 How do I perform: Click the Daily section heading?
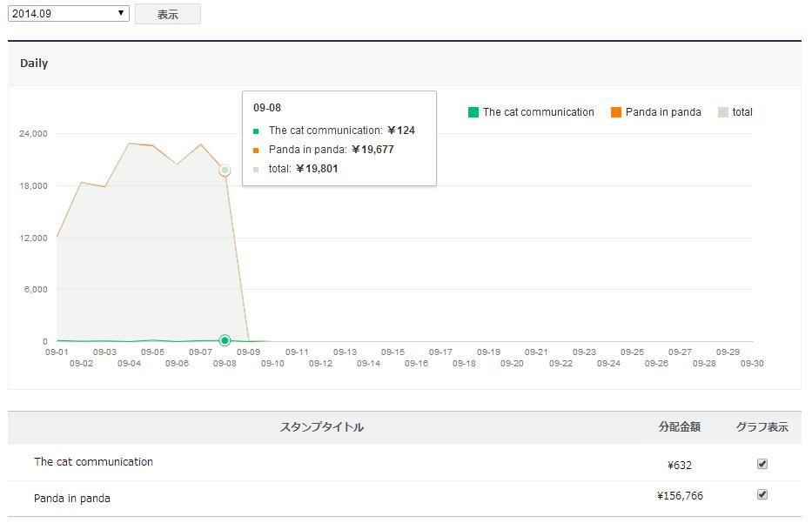point(34,64)
